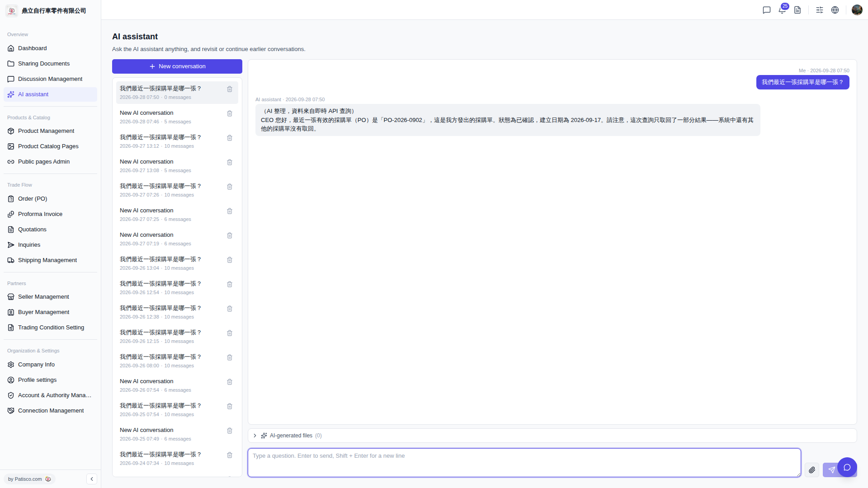The image size is (868, 488).
Task: Open the settings sliders icon in header
Action: pyautogui.click(x=820, y=10)
